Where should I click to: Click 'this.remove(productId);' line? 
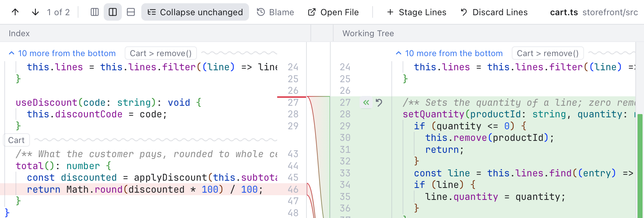489,138
